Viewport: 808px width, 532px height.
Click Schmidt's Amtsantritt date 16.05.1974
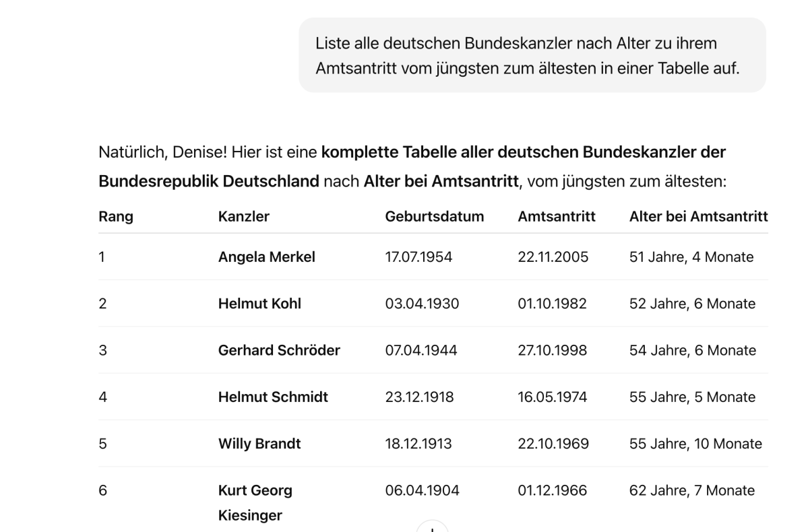tap(553, 397)
